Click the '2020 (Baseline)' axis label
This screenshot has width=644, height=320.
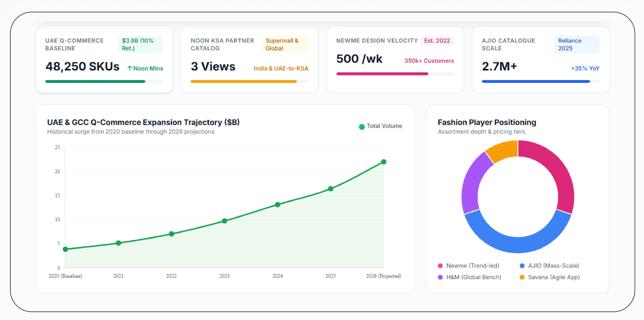click(x=65, y=276)
